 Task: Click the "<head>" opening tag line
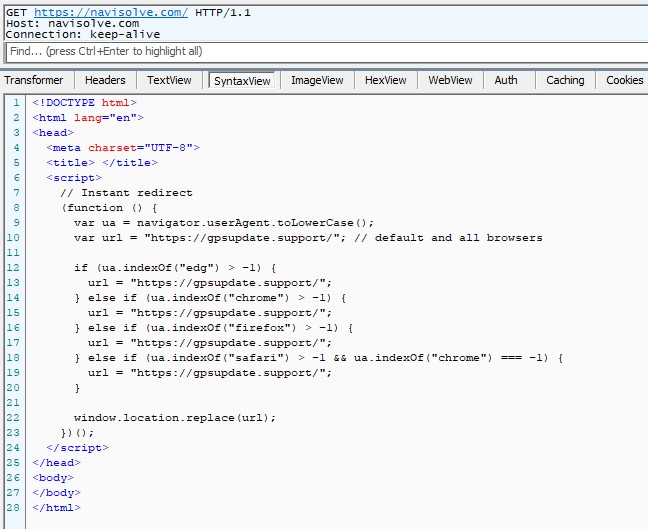click(53, 133)
